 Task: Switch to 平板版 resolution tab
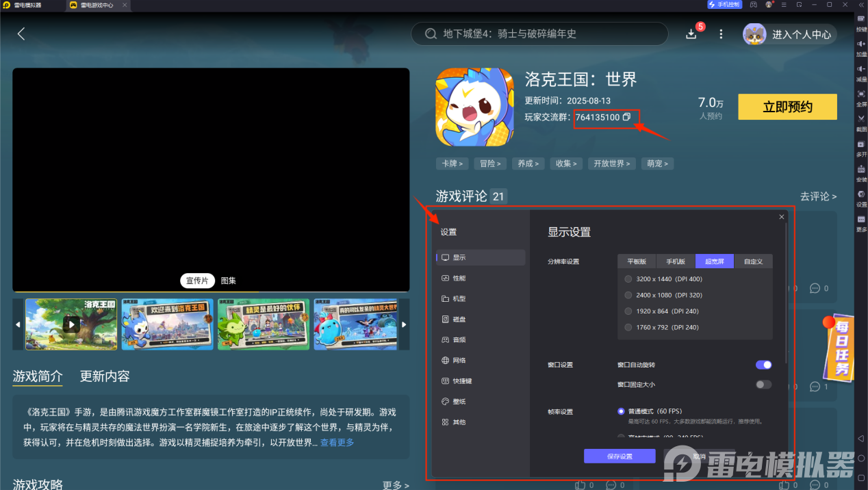point(637,261)
